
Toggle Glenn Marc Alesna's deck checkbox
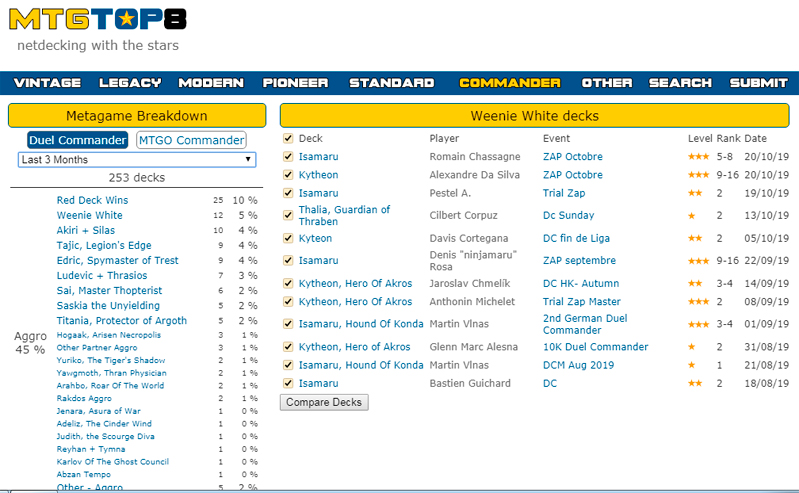(x=288, y=347)
